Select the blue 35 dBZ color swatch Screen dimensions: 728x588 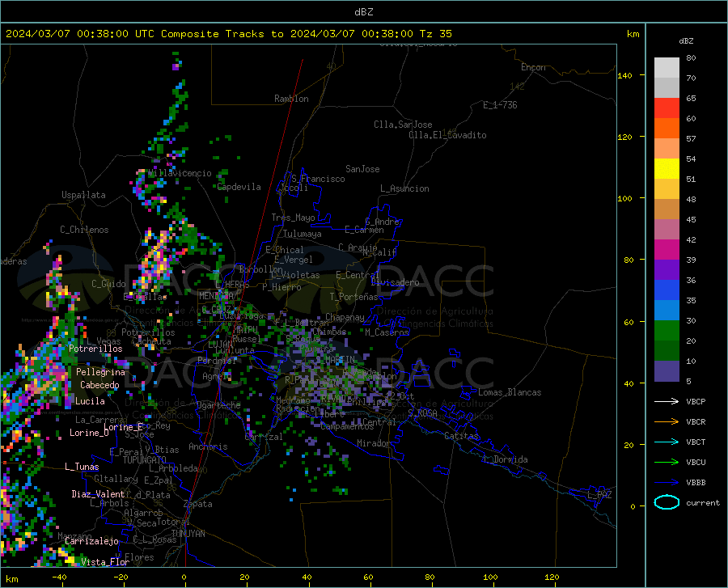click(x=667, y=290)
